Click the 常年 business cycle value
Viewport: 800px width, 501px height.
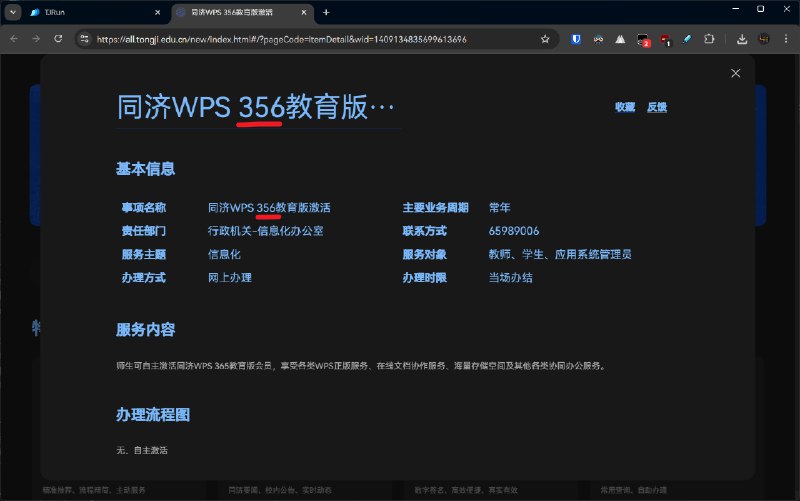499,208
